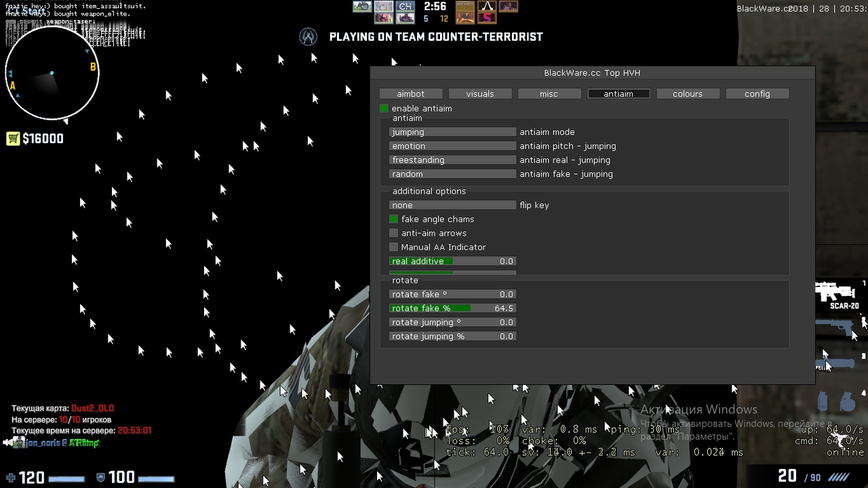The height and width of the screenshot is (488, 868).
Task: Select the left grenade icon in slot 4
Action: [823, 401]
